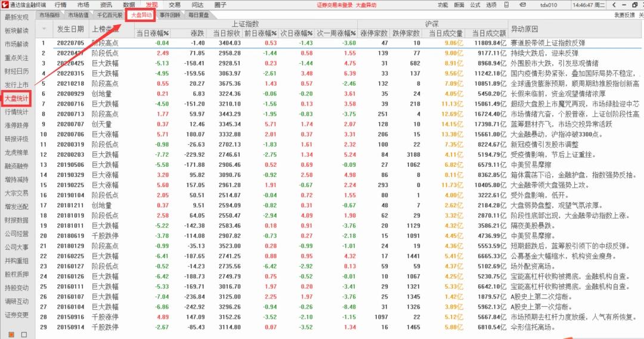Select 大宗交易 in the sidebar
The height and width of the screenshot is (339, 644).
[17, 193]
